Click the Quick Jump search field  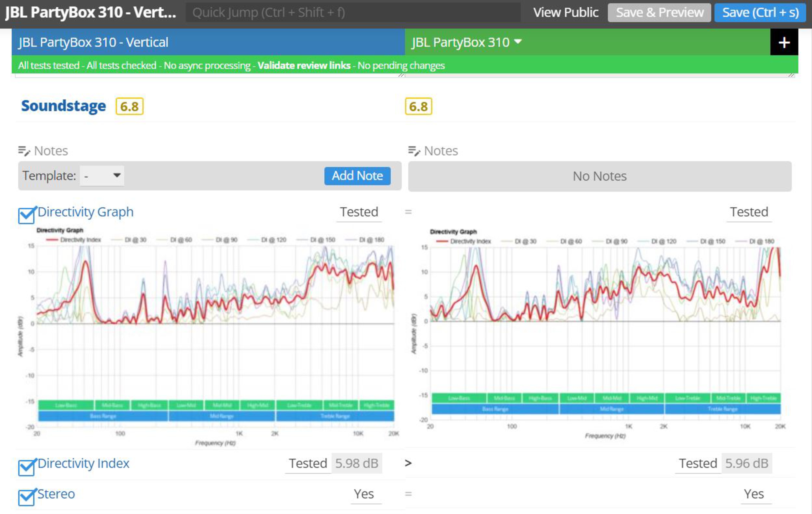(x=353, y=13)
